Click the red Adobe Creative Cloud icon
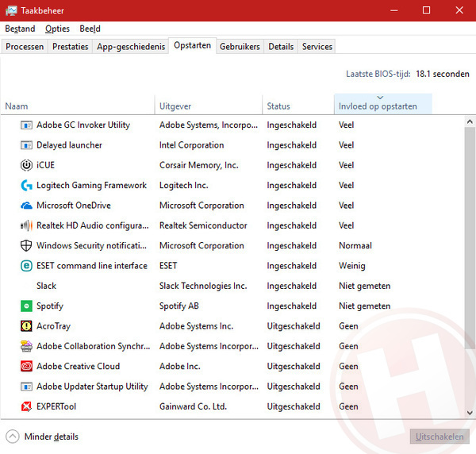Image resolution: width=476 pixels, height=454 pixels. pyautogui.click(x=26, y=366)
